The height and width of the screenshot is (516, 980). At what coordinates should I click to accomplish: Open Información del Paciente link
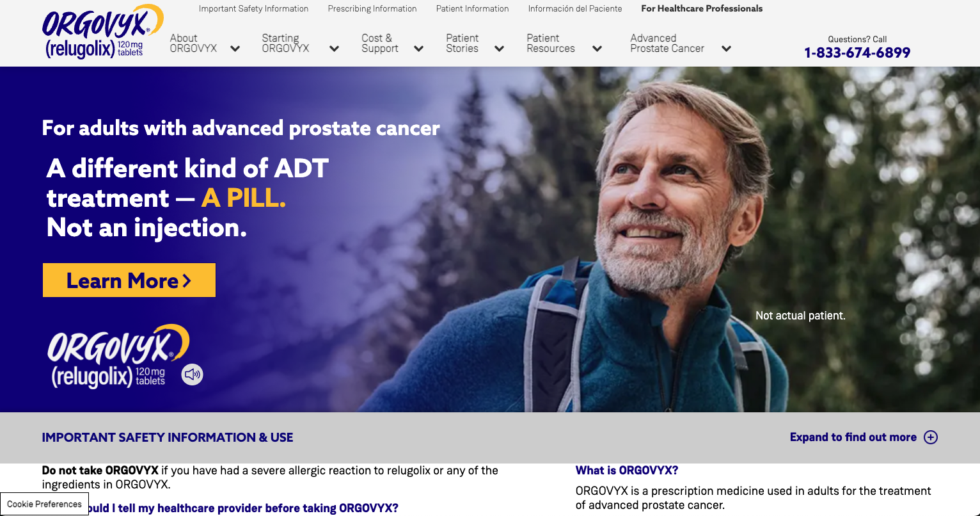(x=575, y=9)
